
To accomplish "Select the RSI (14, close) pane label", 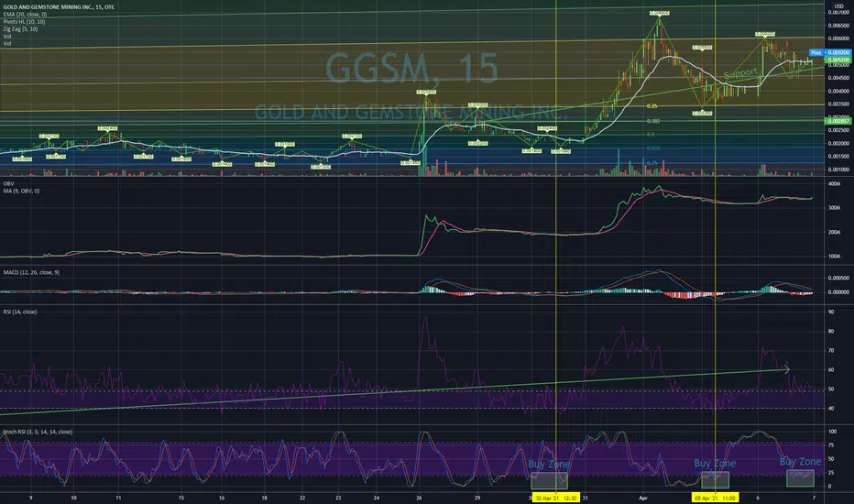I will pos(20,312).
